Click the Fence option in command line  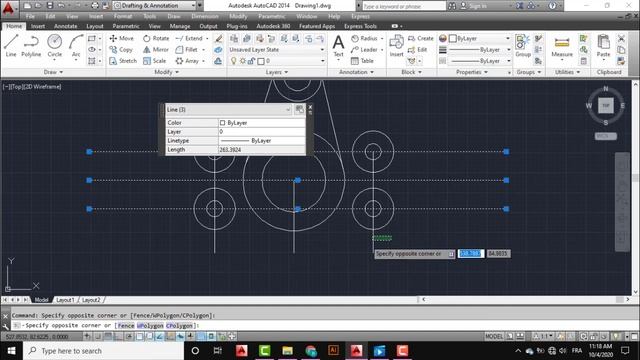pos(126,325)
